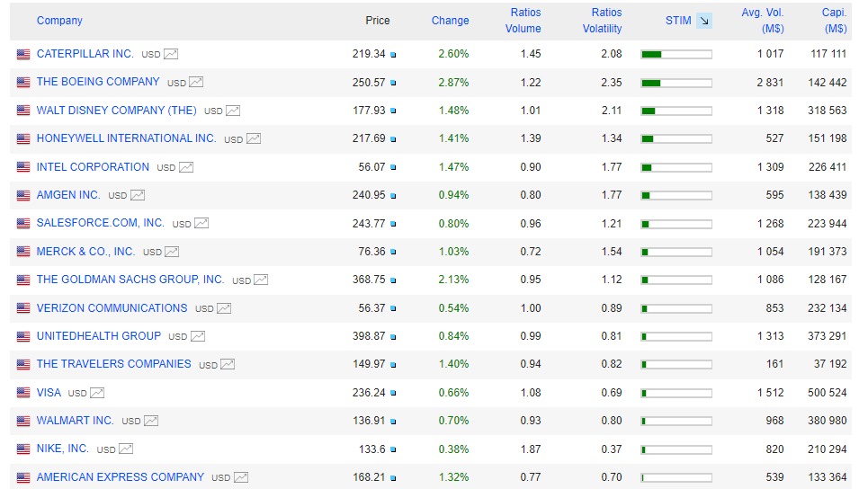Open VISA company link

pyautogui.click(x=49, y=392)
